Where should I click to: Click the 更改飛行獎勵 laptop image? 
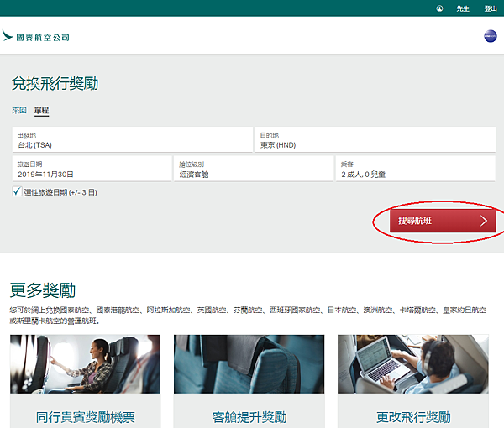point(413,363)
